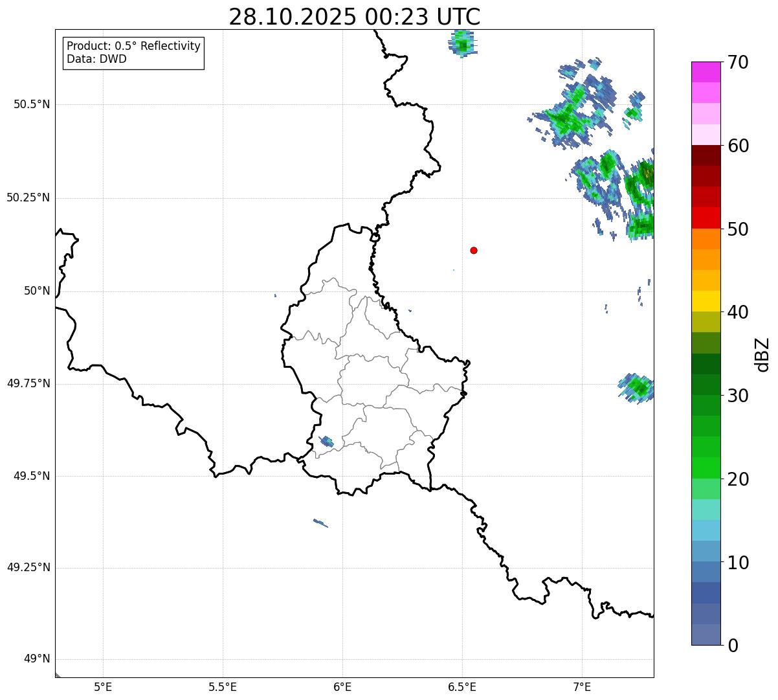Viewport: 778px width, 700px height.
Task: Click the 6.5°E longitude tick label
Action: click(462, 686)
